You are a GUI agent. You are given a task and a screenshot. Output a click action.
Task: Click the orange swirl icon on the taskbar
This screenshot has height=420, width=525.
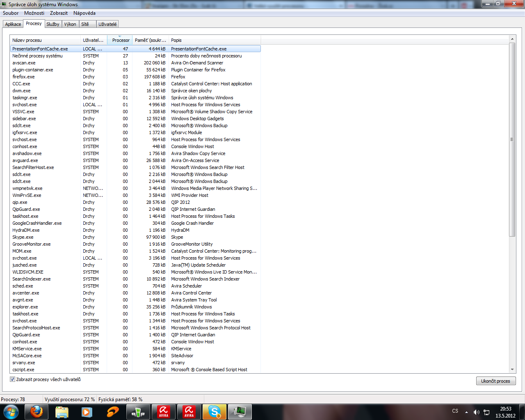(112, 412)
